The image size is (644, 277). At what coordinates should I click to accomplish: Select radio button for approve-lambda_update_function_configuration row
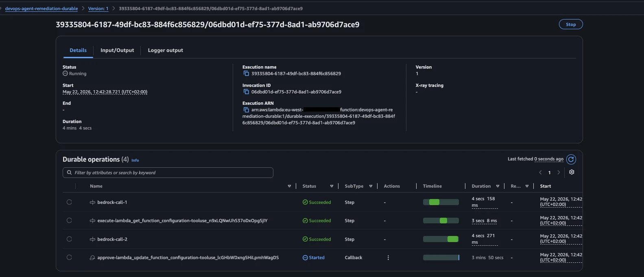[x=69, y=258]
